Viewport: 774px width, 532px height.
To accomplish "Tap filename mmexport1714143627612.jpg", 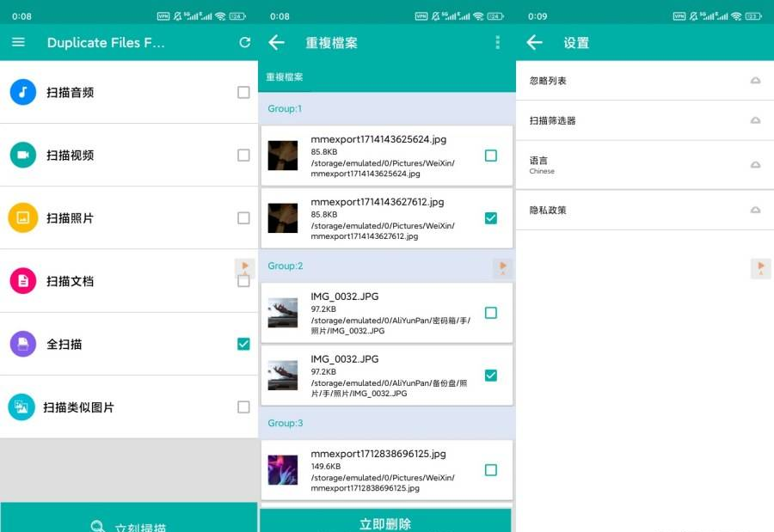I will [378, 202].
